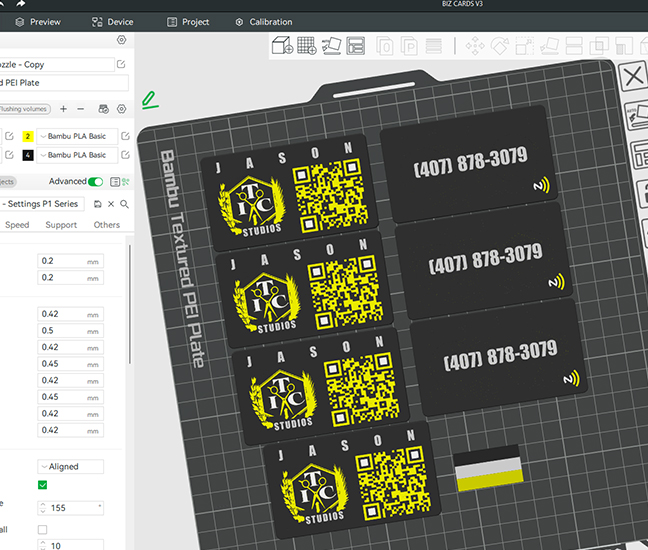The image size is (648, 550).
Task: Edit the nozzle Copy printer preset
Action: point(121,64)
